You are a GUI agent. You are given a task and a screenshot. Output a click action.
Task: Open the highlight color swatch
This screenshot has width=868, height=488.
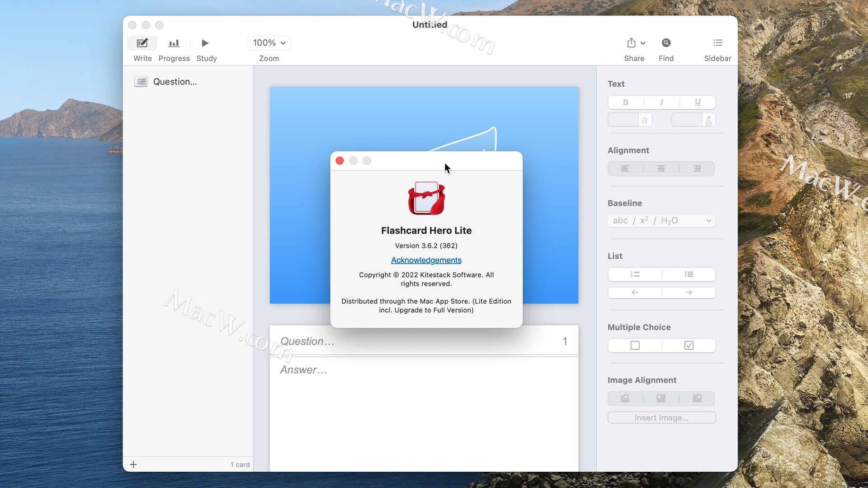point(693,120)
